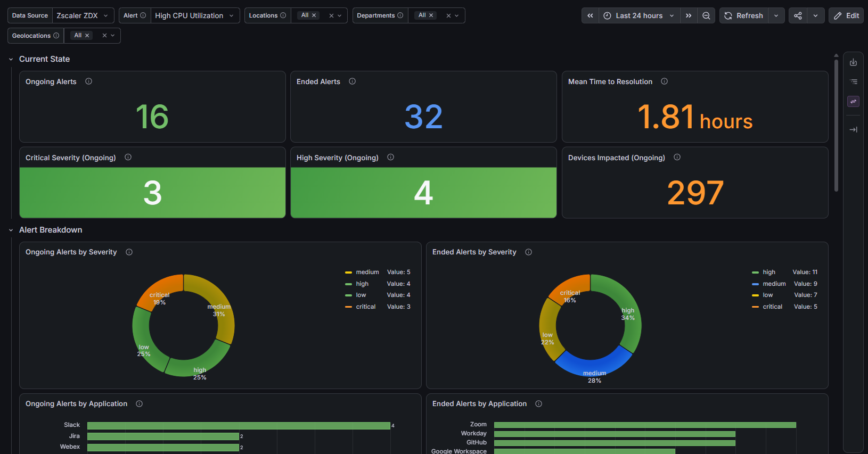Viewport: 868px width, 454px height.
Task: Clear all Geolocations filter values
Action: [104, 36]
